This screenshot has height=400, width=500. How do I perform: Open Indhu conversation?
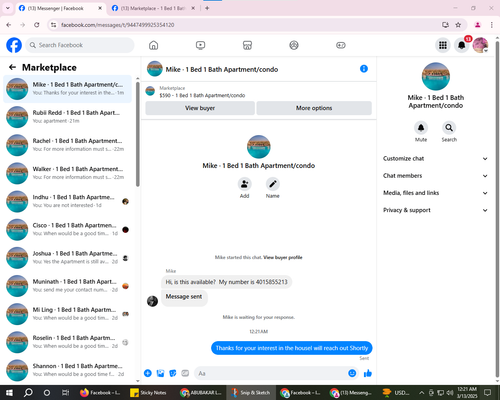pyautogui.click(x=67, y=201)
